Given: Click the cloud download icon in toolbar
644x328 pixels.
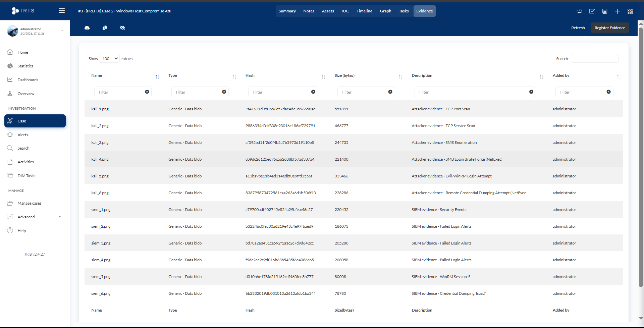Looking at the screenshot, I should pos(87,28).
